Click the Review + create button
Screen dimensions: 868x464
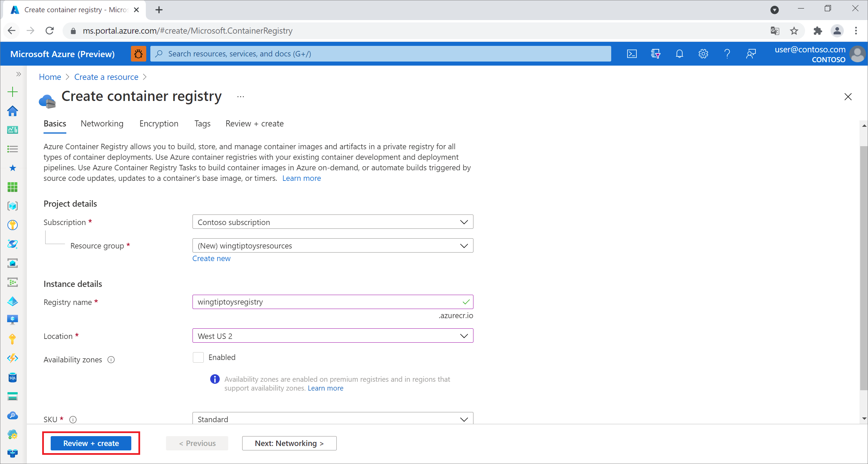[x=92, y=443]
